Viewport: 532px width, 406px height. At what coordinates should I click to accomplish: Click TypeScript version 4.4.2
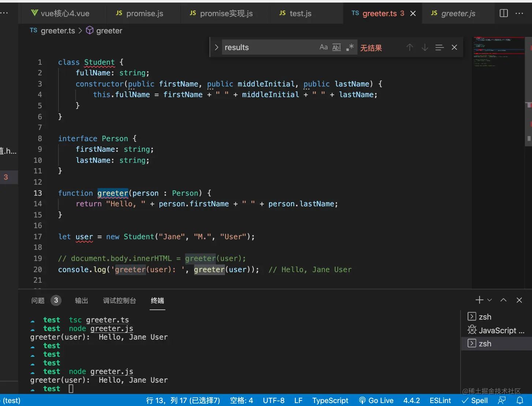[412, 401]
